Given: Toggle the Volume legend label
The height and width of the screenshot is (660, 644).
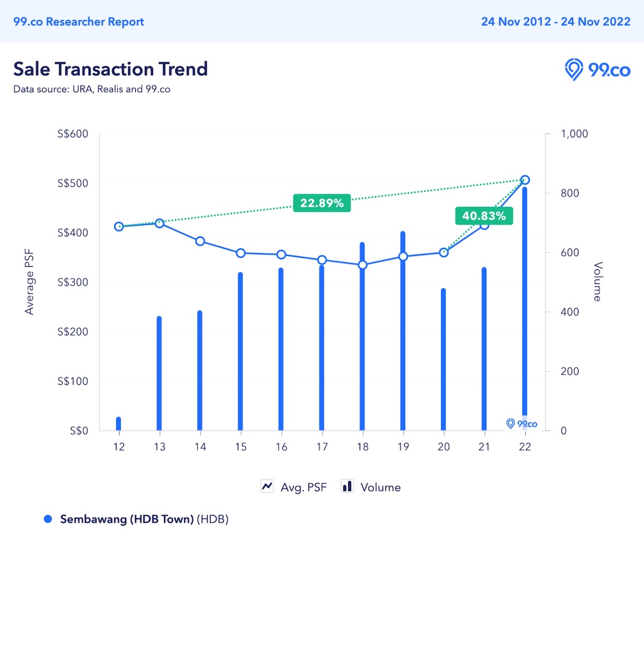Looking at the screenshot, I should (380, 487).
